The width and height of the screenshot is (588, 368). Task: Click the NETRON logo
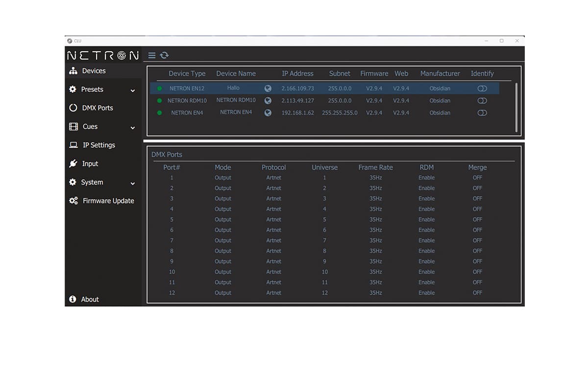[x=103, y=55]
